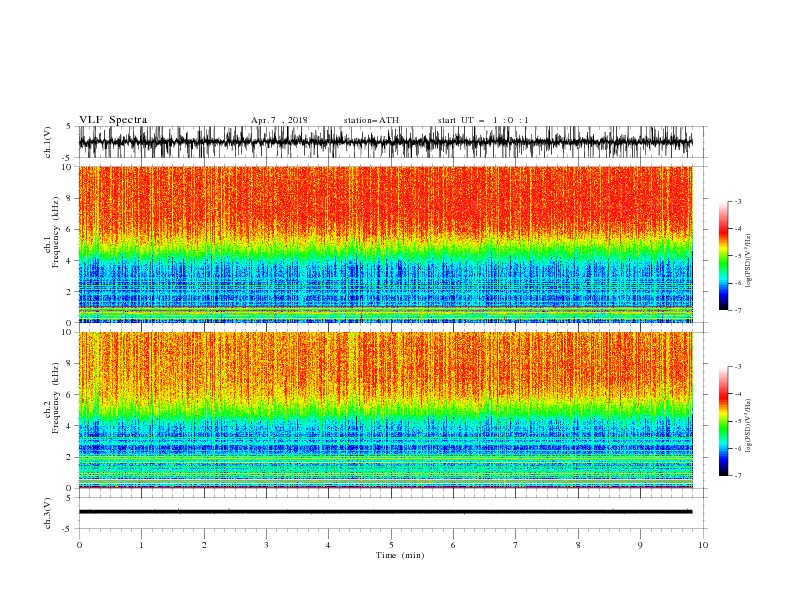Click the lower colorbar -7 tick label
Screen dimensions: 792x612
(x=738, y=476)
